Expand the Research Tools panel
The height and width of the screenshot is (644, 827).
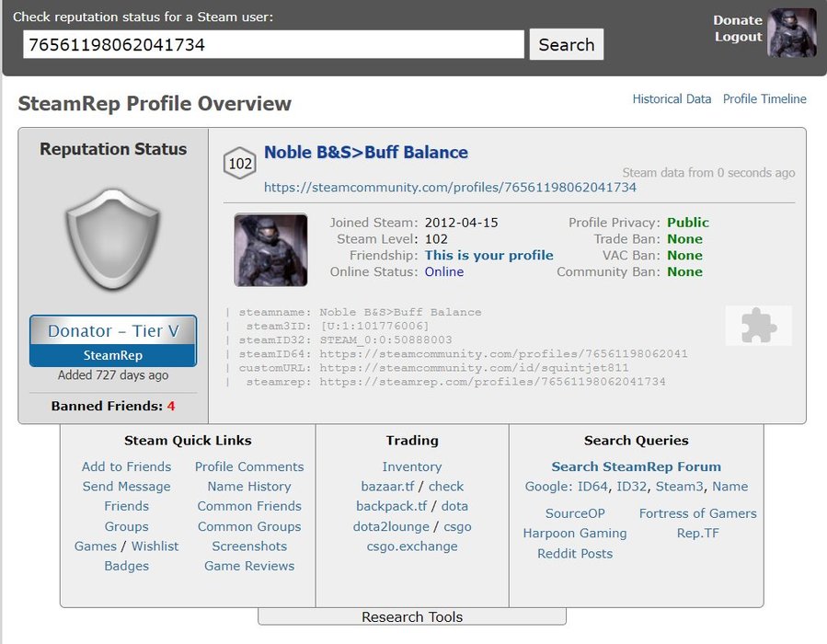[412, 616]
